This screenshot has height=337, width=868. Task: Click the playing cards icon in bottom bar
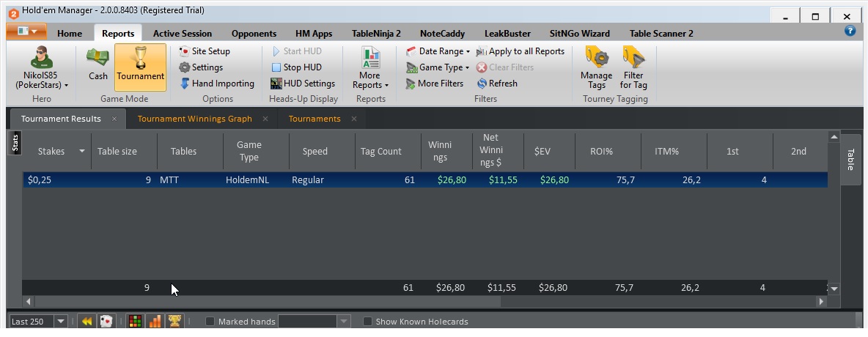point(106,322)
